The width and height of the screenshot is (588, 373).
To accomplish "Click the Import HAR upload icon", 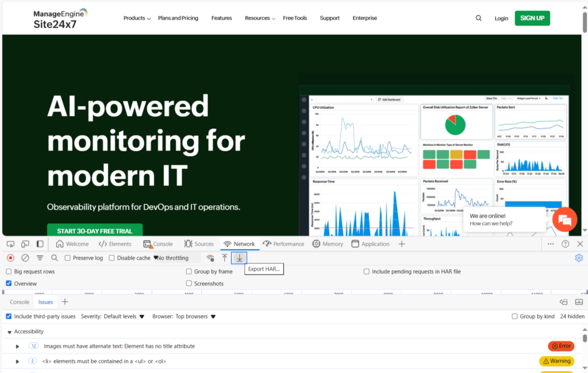I will [x=225, y=258].
